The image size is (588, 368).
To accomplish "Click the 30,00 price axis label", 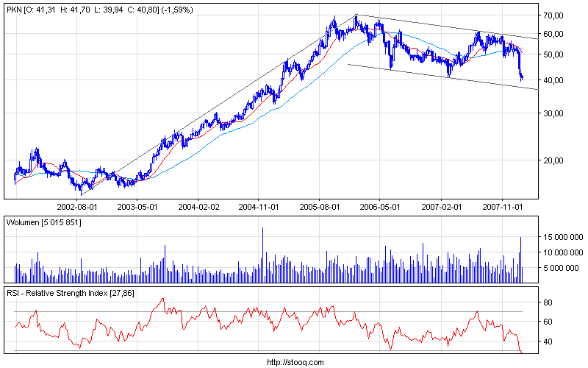I will tap(553, 113).
